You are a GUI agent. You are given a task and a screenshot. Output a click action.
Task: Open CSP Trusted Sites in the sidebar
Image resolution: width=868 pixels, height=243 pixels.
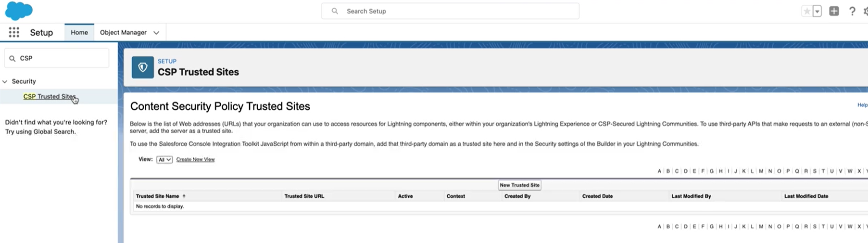(50, 96)
